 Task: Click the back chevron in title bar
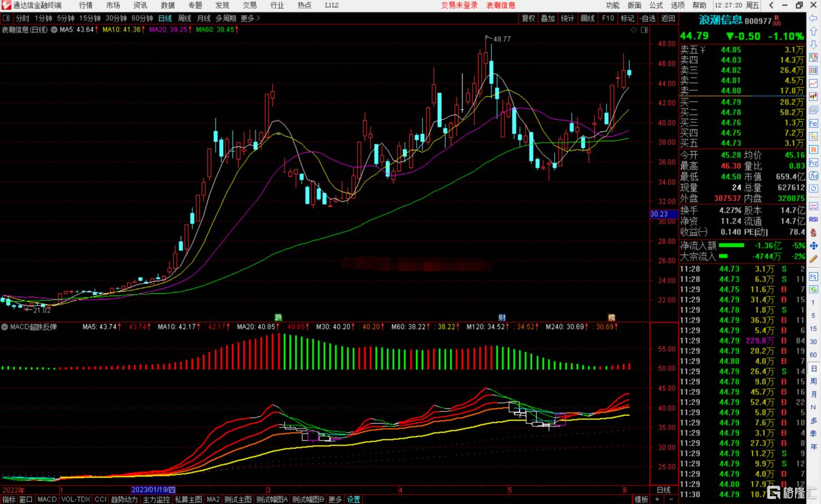tap(771, 5)
